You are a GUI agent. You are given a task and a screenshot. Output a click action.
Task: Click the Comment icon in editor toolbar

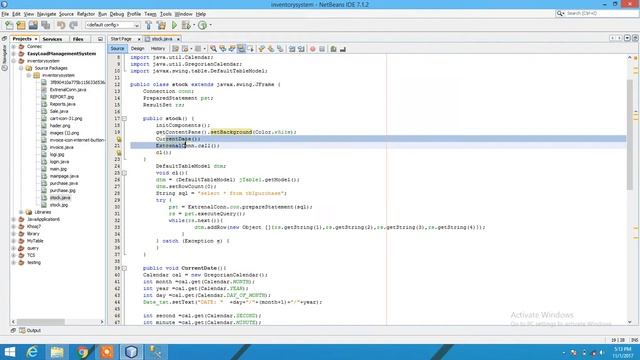[x=333, y=49]
